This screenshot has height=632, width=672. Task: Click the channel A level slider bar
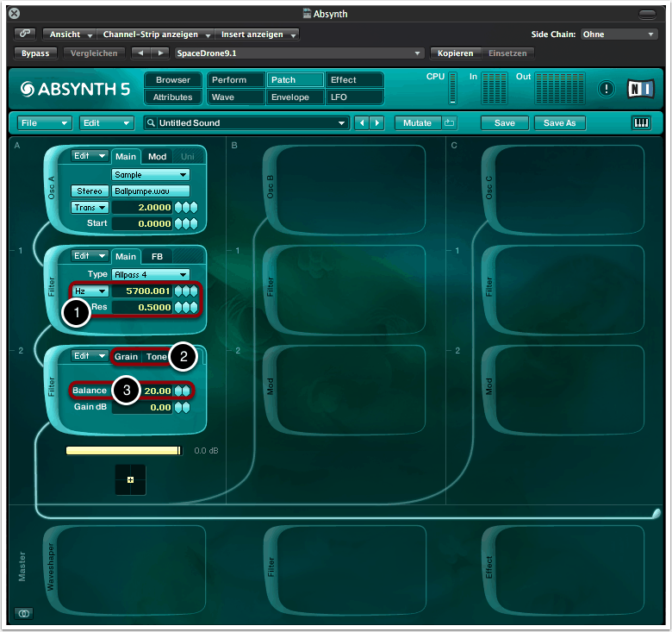click(x=124, y=451)
